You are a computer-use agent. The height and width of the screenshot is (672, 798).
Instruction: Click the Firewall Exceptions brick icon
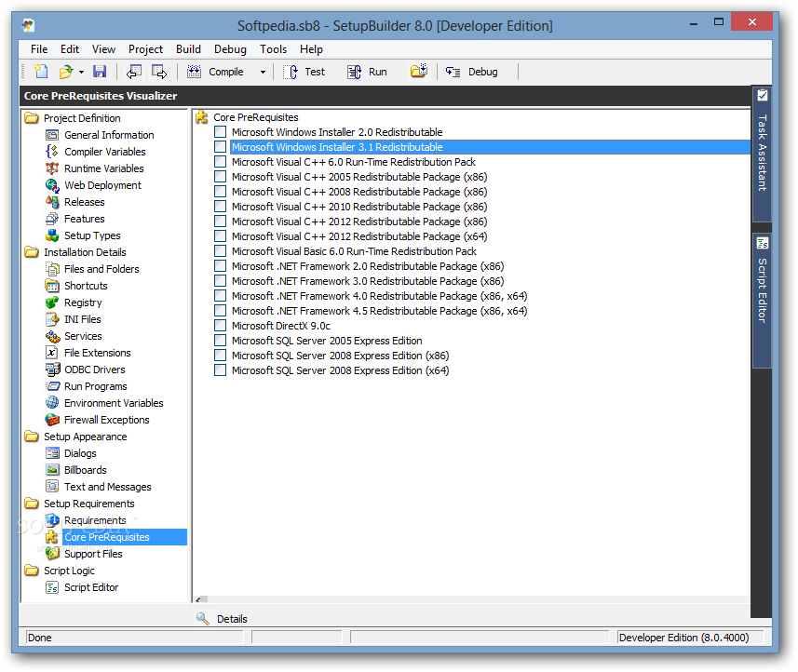coord(52,420)
